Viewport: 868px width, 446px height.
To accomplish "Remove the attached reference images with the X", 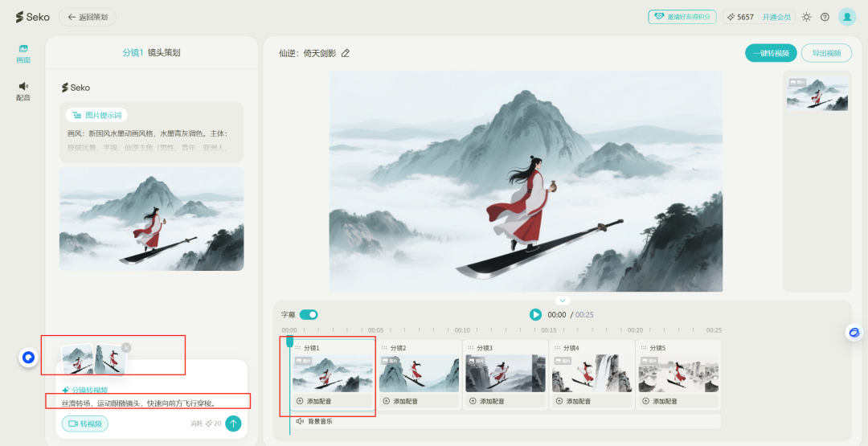I will 126,347.
